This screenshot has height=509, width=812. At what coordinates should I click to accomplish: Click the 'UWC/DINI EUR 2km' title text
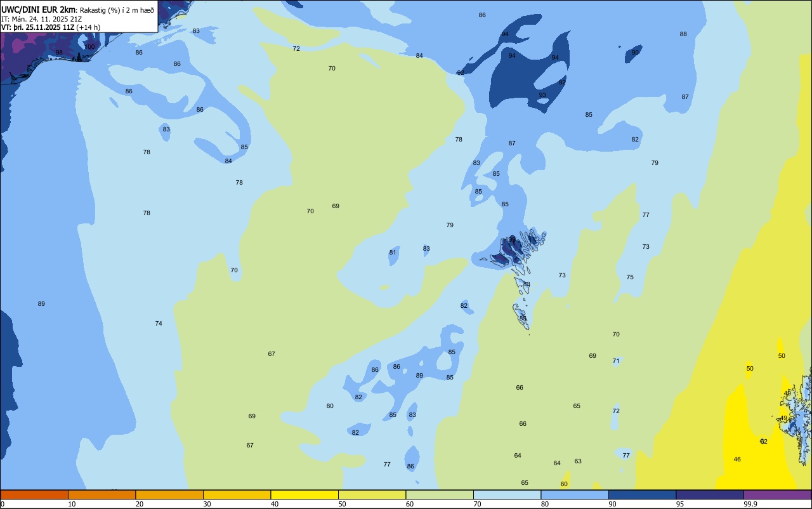[38, 10]
